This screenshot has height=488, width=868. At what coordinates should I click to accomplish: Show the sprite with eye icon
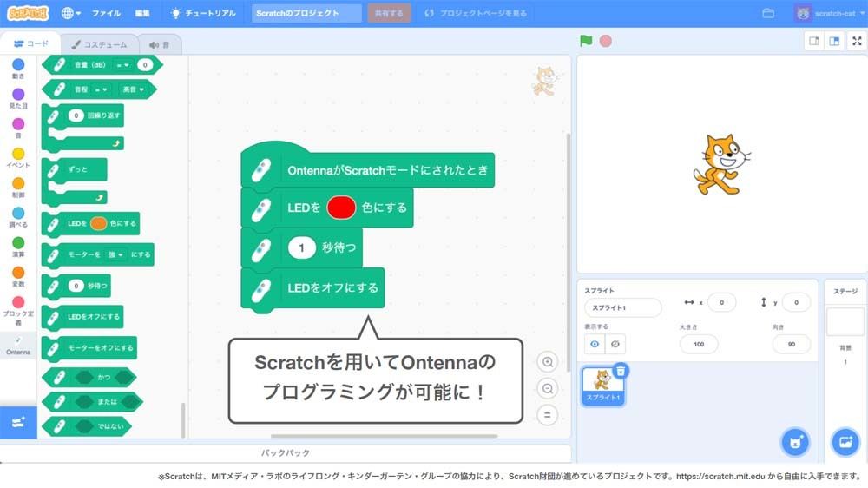click(x=595, y=344)
